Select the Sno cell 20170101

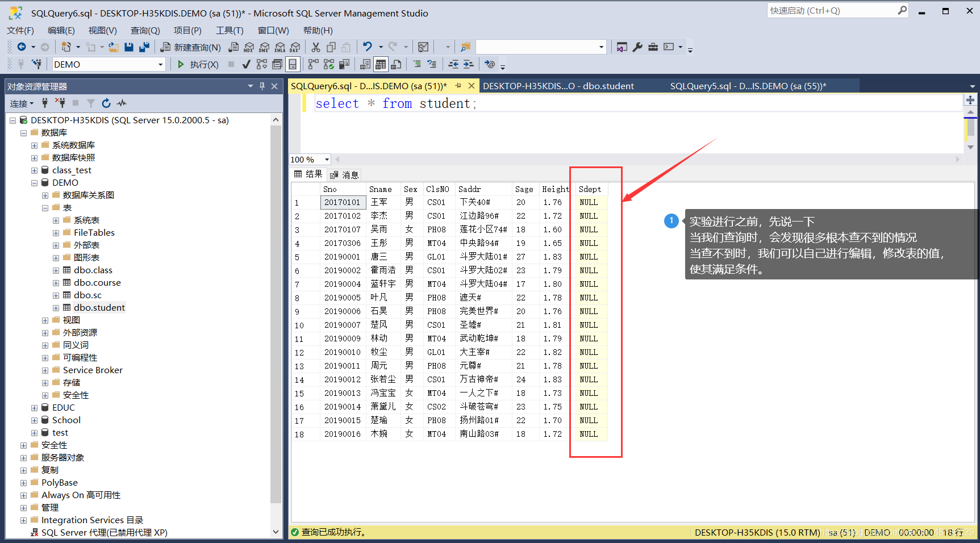342,202
